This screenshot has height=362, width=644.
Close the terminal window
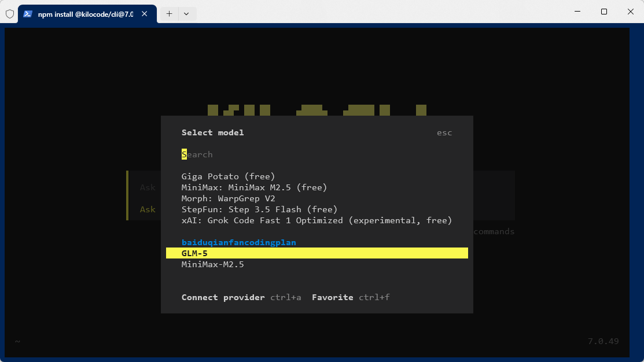pyautogui.click(x=630, y=12)
